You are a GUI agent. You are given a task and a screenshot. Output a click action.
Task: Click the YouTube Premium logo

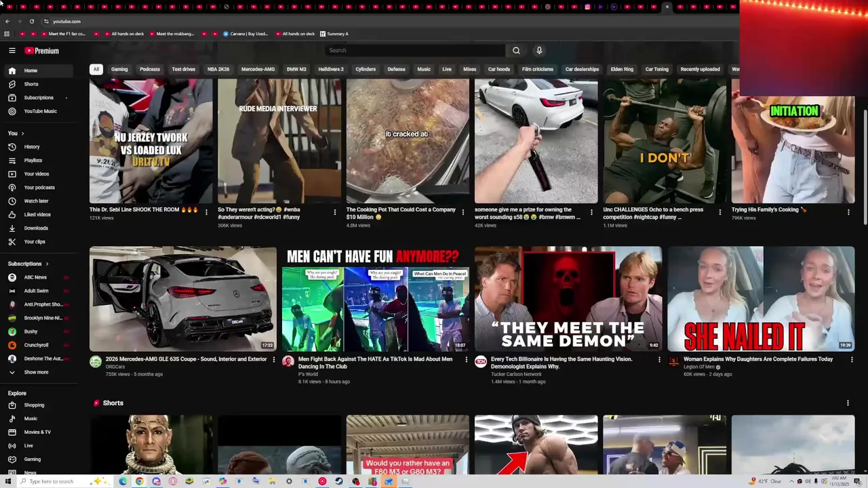(x=42, y=51)
